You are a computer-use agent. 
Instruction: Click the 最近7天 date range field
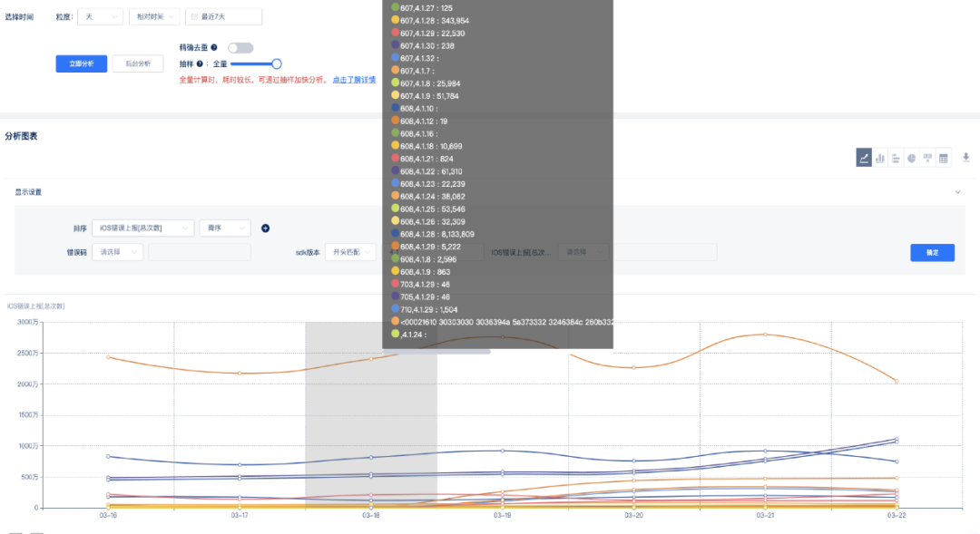224,17
